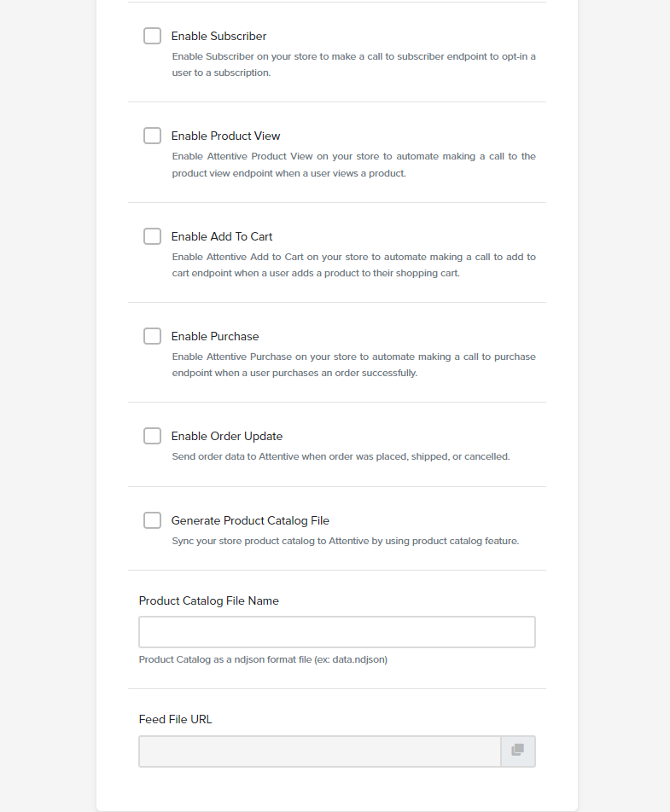Image resolution: width=670 pixels, height=812 pixels.
Task: Click the 'Enable Subscriber' label text
Action: (x=218, y=36)
